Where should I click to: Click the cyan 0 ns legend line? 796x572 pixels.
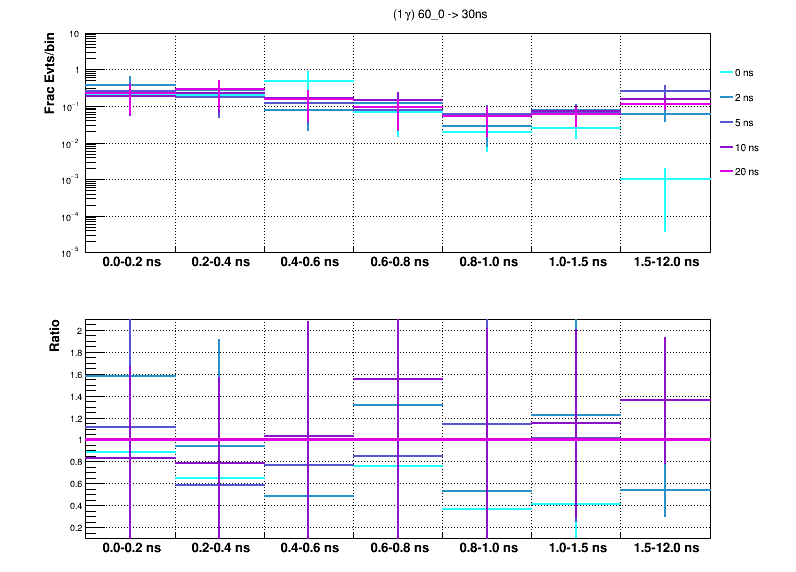coord(726,73)
